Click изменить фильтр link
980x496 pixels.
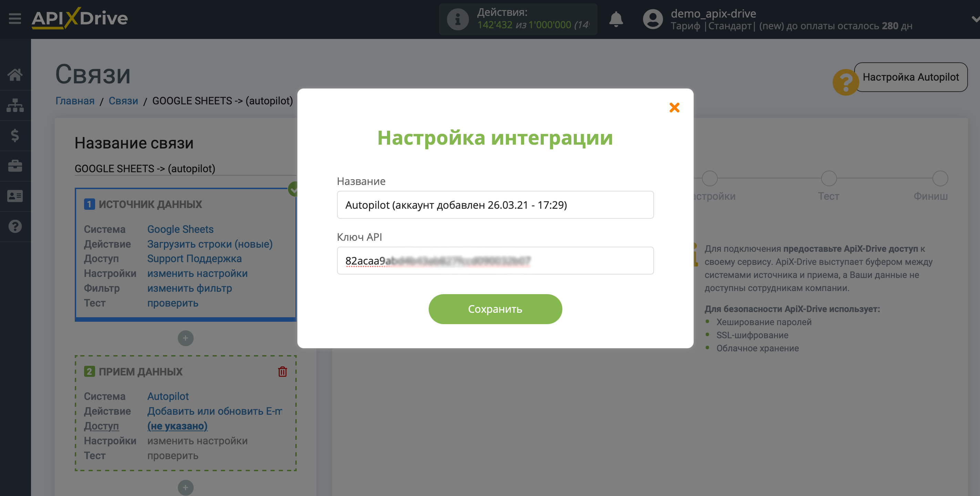(190, 288)
